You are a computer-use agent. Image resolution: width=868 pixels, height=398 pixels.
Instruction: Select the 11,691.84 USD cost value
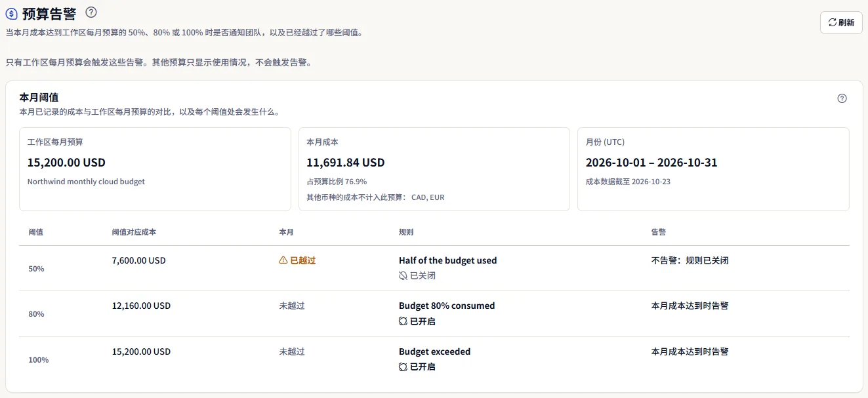[345, 162]
